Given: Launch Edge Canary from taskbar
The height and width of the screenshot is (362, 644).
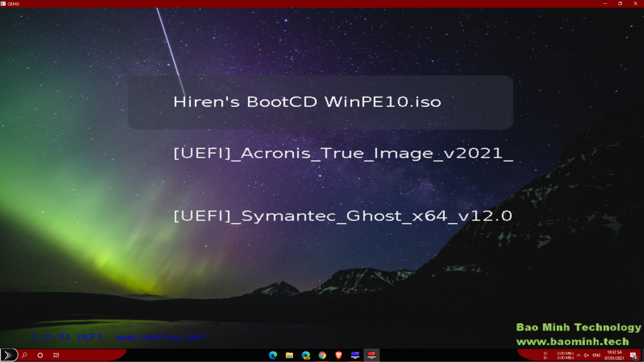Looking at the screenshot, I should tap(306, 355).
